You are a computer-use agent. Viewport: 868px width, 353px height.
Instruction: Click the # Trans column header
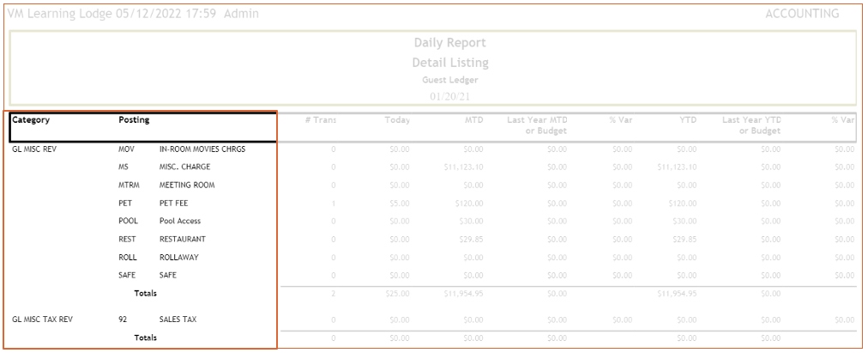pos(321,120)
